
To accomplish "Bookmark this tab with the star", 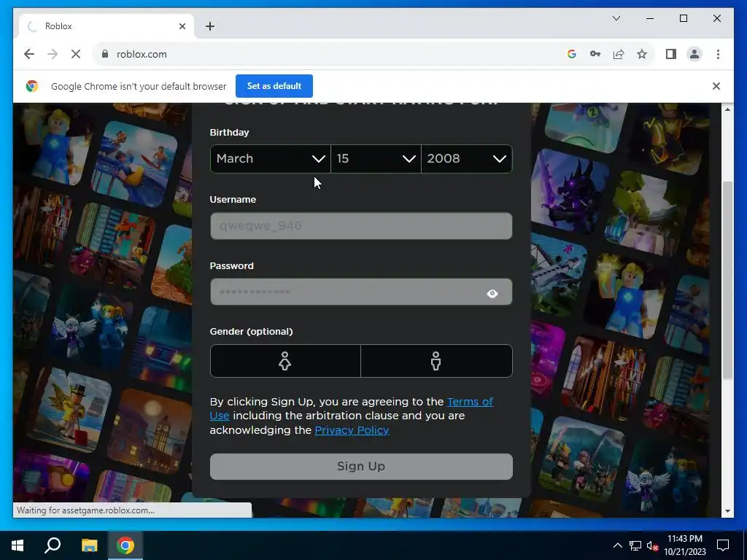I will click(642, 54).
